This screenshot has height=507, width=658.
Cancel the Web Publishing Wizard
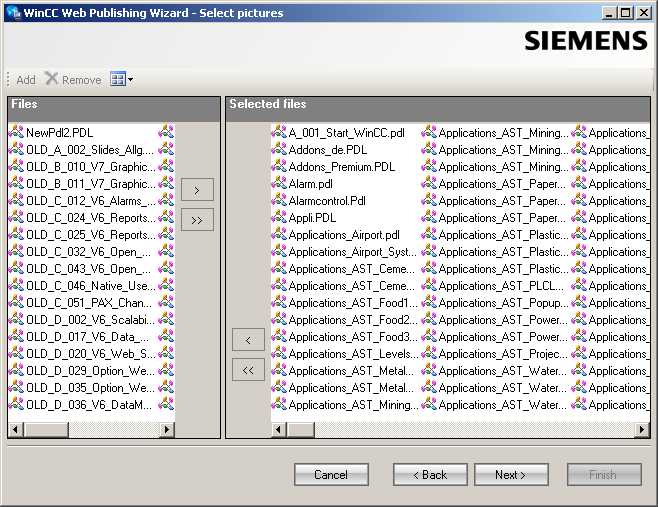pos(331,474)
